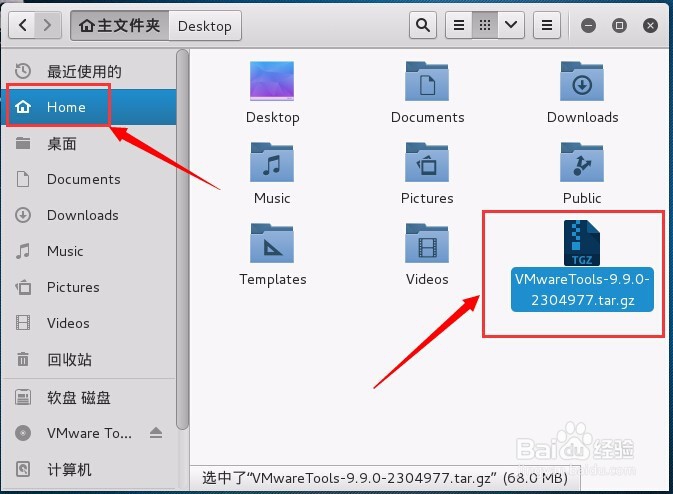Go back with the left arrow button
This screenshot has width=673, height=494.
click(x=22, y=25)
